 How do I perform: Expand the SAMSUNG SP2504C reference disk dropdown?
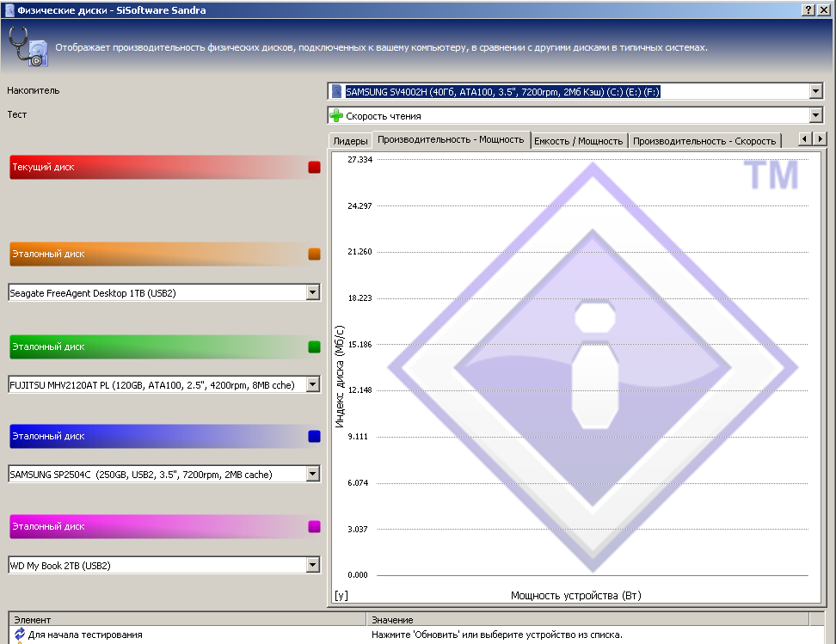(x=312, y=474)
